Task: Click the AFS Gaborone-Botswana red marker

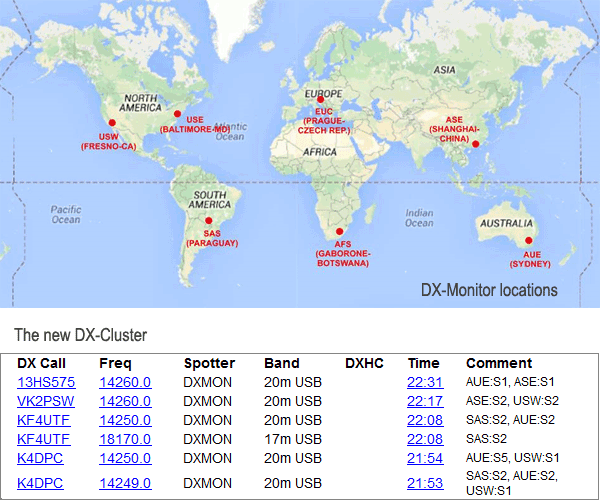Action: point(339,232)
